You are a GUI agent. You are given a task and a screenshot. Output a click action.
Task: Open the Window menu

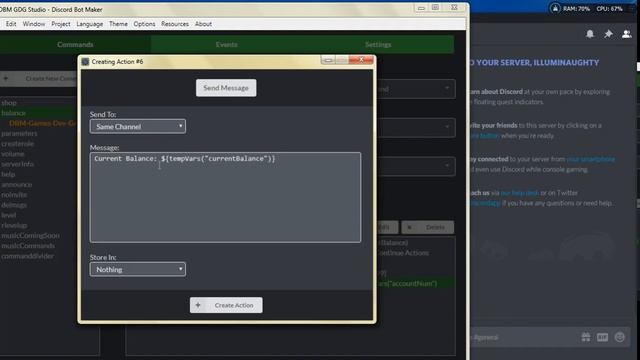(34, 24)
